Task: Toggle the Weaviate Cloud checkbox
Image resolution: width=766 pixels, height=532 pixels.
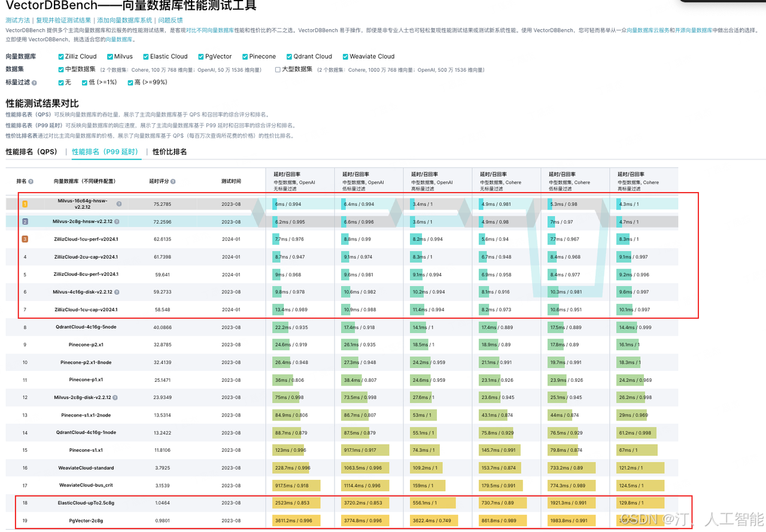Action: tap(345, 57)
